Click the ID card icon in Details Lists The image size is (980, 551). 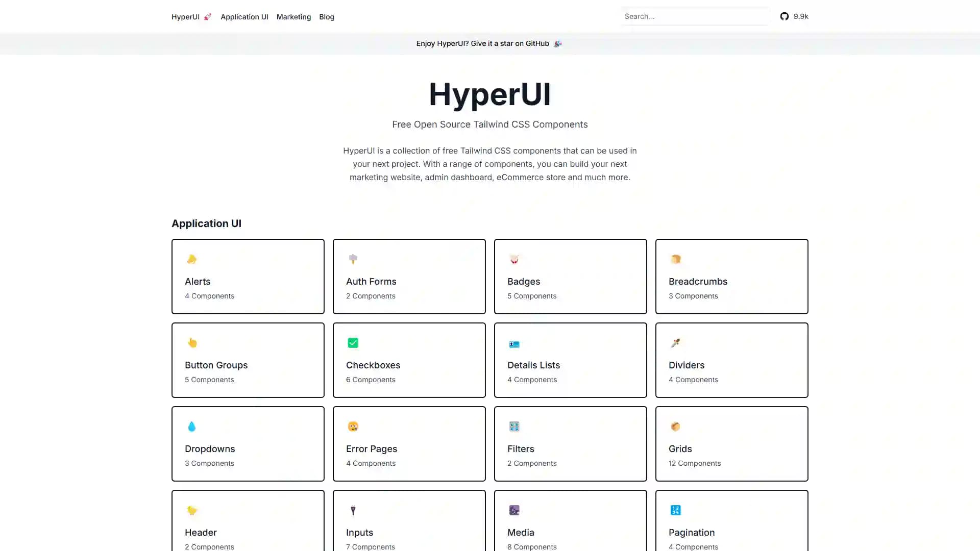coord(514,344)
